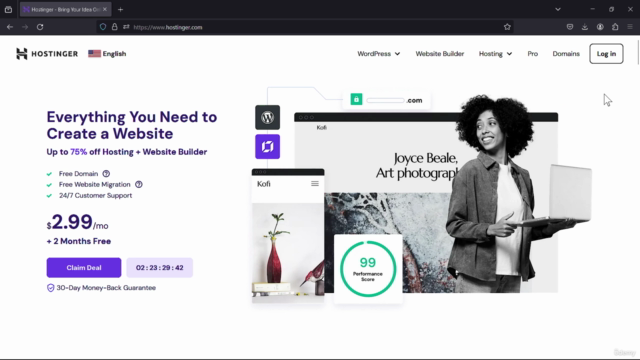
Task: Bookmark this page with the star icon
Action: [507, 27]
